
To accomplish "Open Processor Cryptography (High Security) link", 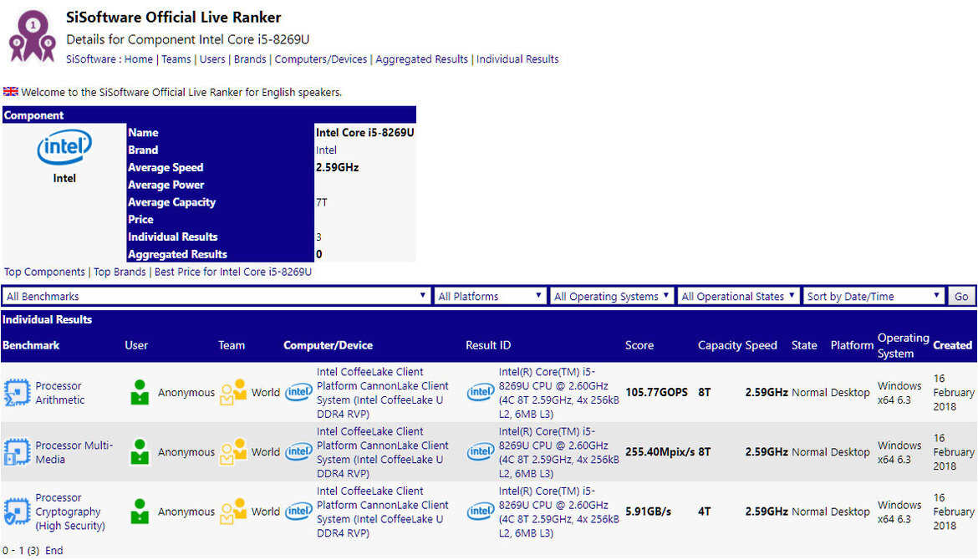I will [70, 512].
